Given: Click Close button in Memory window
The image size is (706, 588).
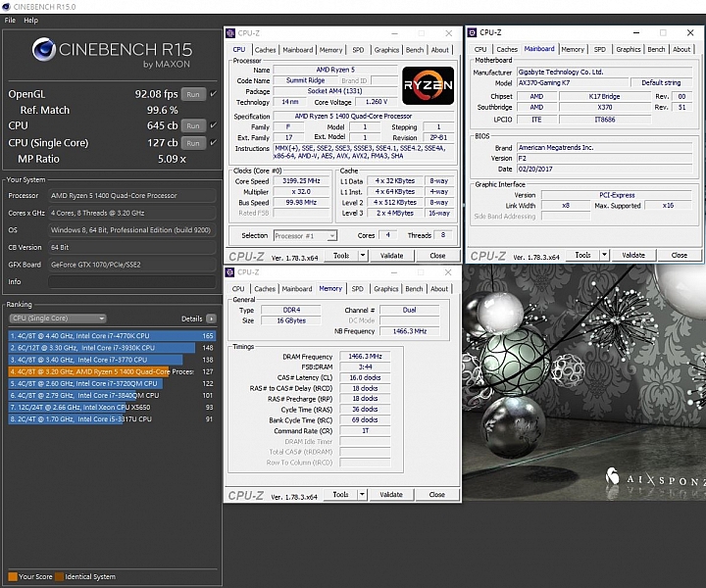Looking at the screenshot, I should coord(436,495).
